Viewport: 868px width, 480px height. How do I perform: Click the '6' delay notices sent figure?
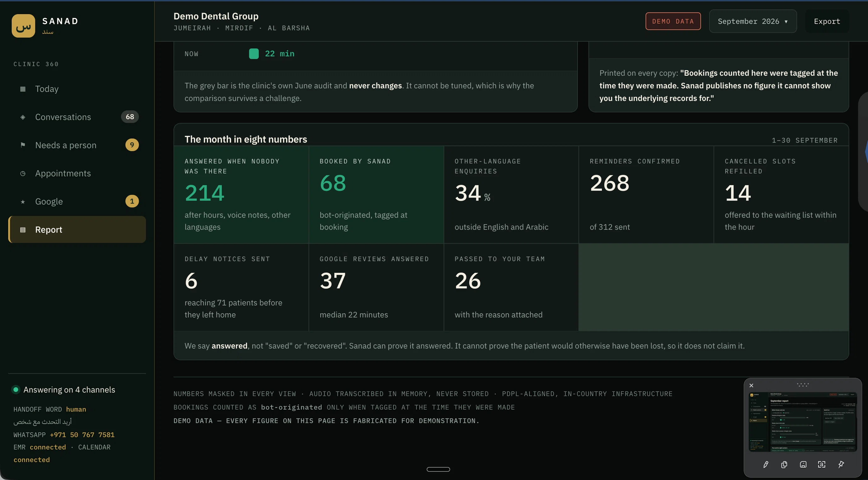pos(191,281)
